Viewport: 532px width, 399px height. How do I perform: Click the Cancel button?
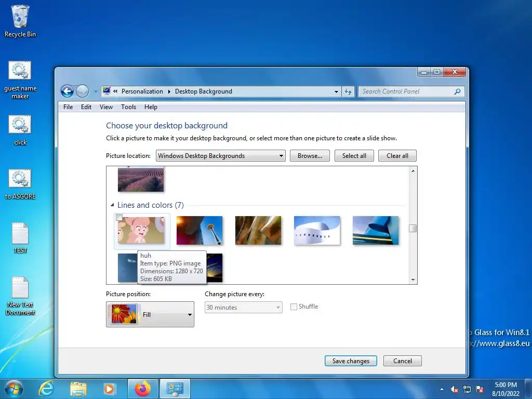point(403,361)
